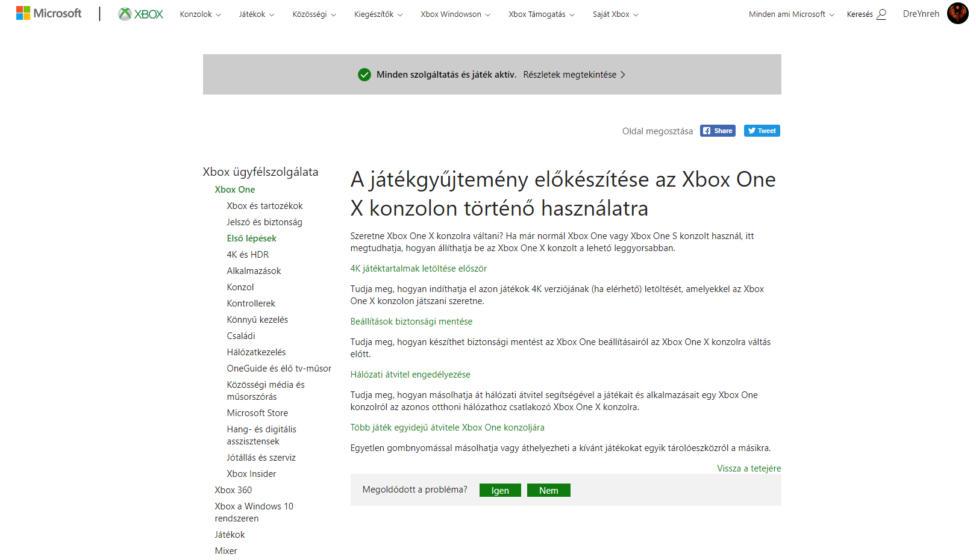
Task: Open the Közösségi dropdown
Action: (314, 14)
